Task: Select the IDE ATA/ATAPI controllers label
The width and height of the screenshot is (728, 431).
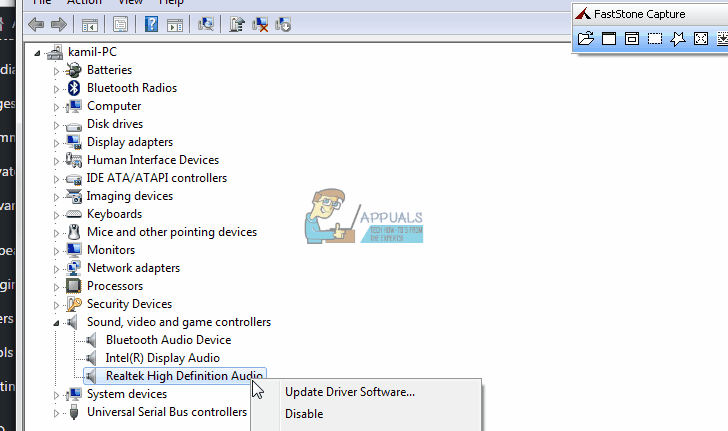Action: (157, 178)
